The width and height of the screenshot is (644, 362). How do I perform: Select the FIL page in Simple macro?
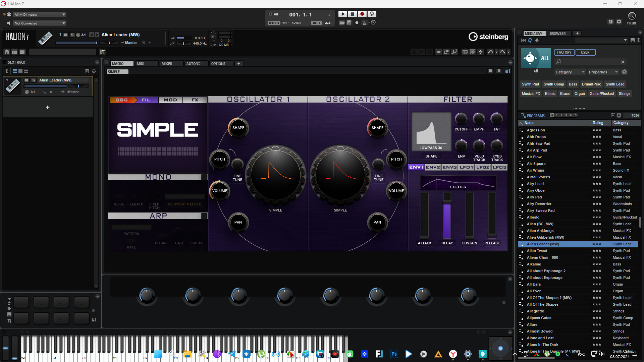pyautogui.click(x=146, y=100)
